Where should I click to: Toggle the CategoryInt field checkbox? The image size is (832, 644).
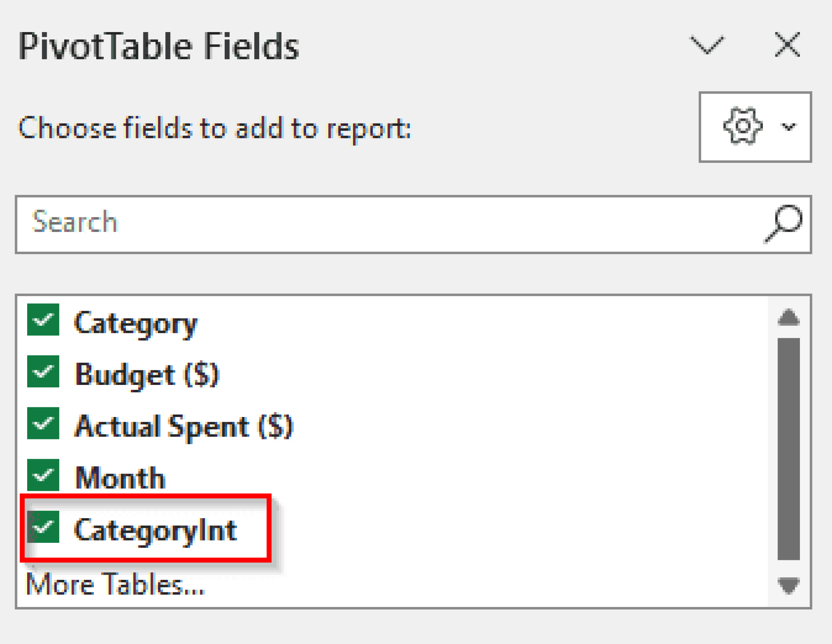[43, 527]
